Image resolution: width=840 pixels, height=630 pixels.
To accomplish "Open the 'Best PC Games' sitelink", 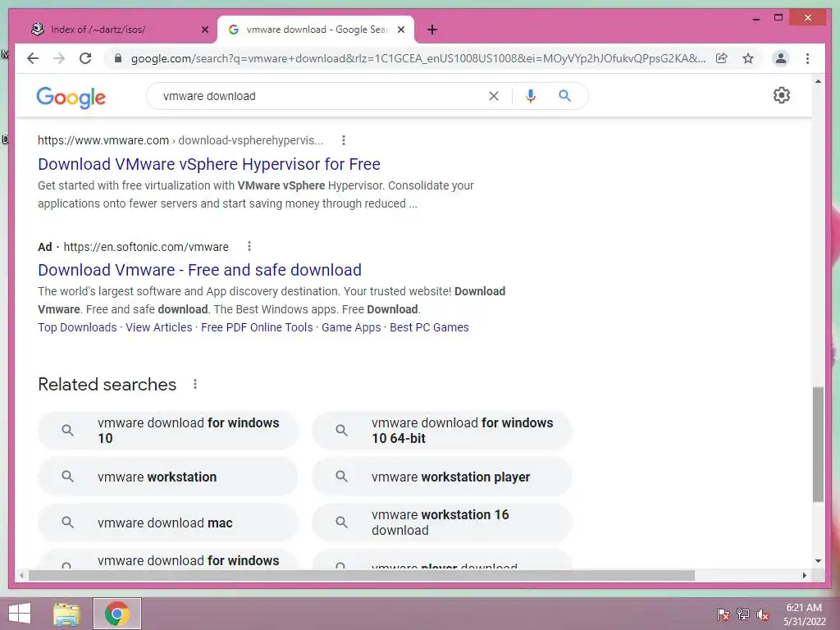I will (x=429, y=327).
